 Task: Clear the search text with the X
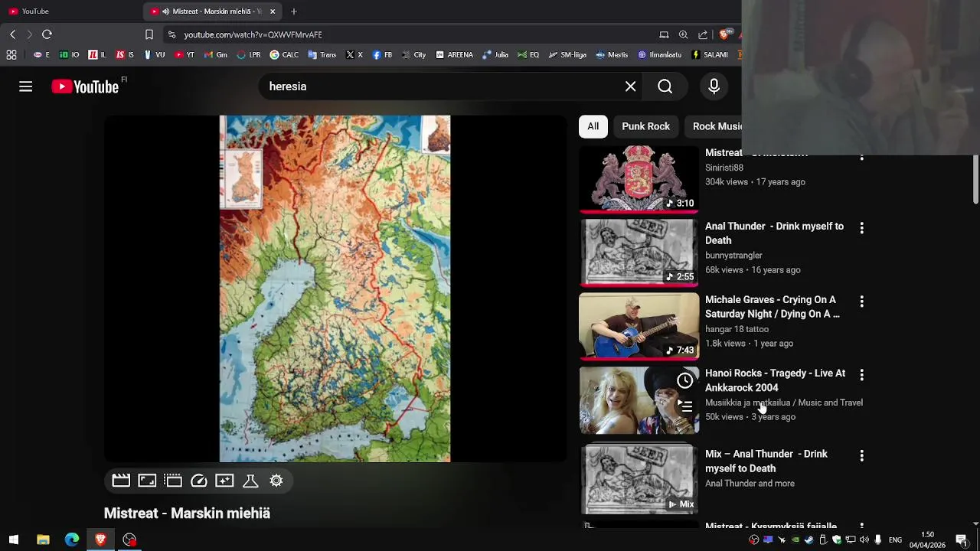pos(630,86)
